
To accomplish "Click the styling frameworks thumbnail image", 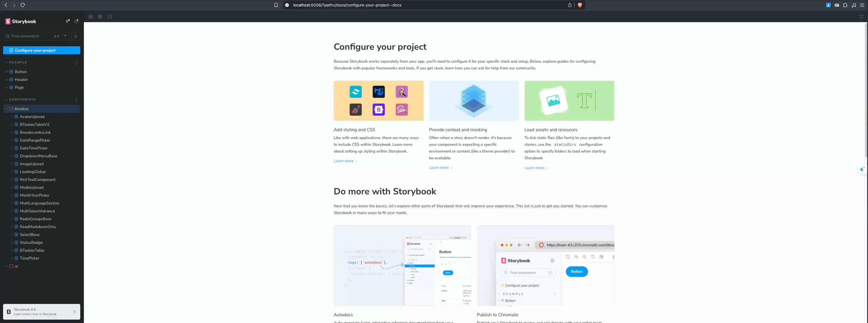I will tap(378, 101).
